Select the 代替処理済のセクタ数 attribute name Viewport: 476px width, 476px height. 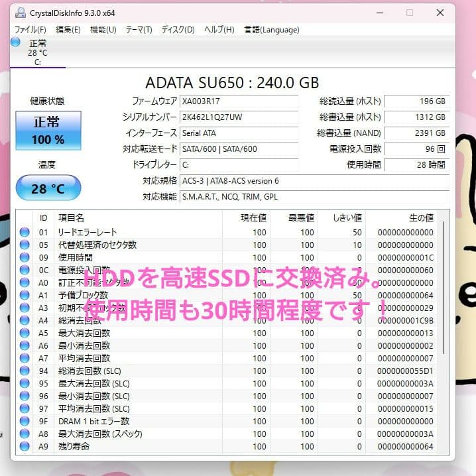coord(97,245)
